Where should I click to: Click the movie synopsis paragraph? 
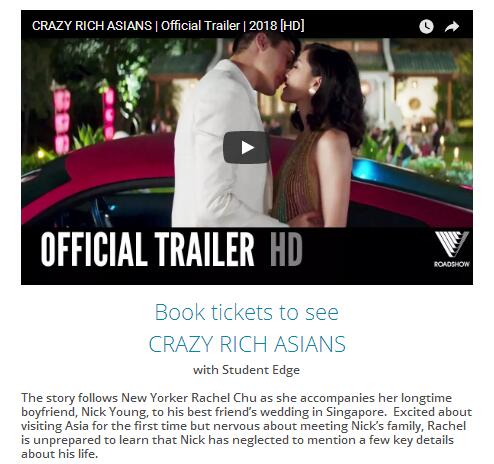click(247, 426)
